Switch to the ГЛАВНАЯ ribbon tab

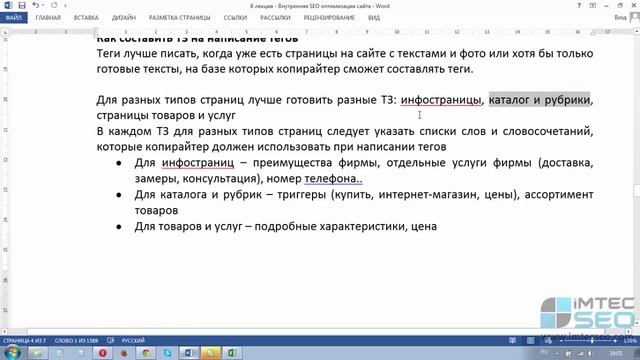pos(48,18)
